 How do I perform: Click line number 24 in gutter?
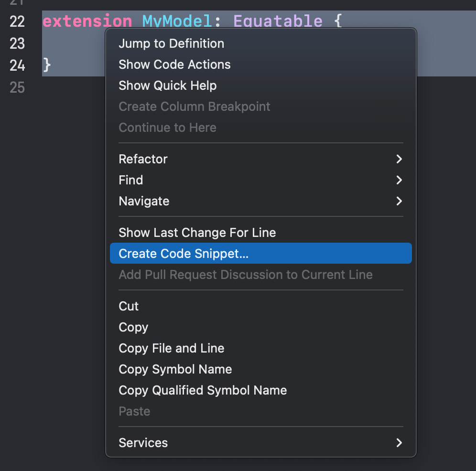coord(17,65)
